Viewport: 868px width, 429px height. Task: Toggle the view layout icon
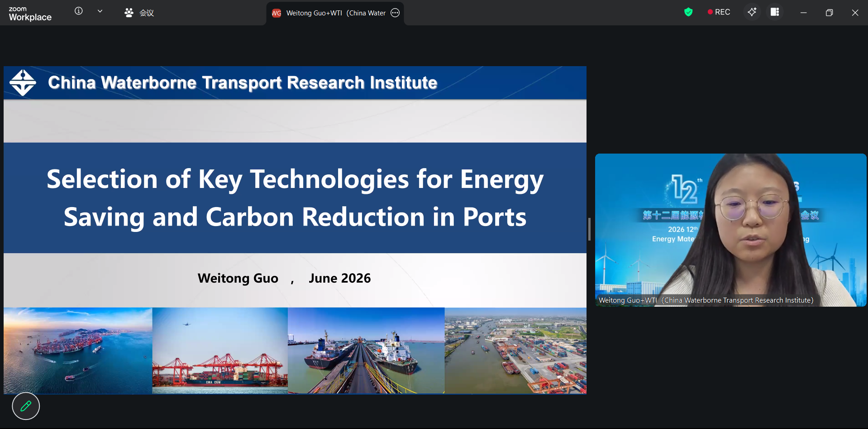(x=775, y=12)
